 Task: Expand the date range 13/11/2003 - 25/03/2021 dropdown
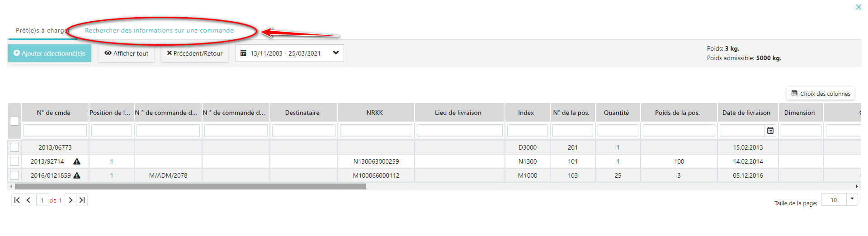click(335, 53)
